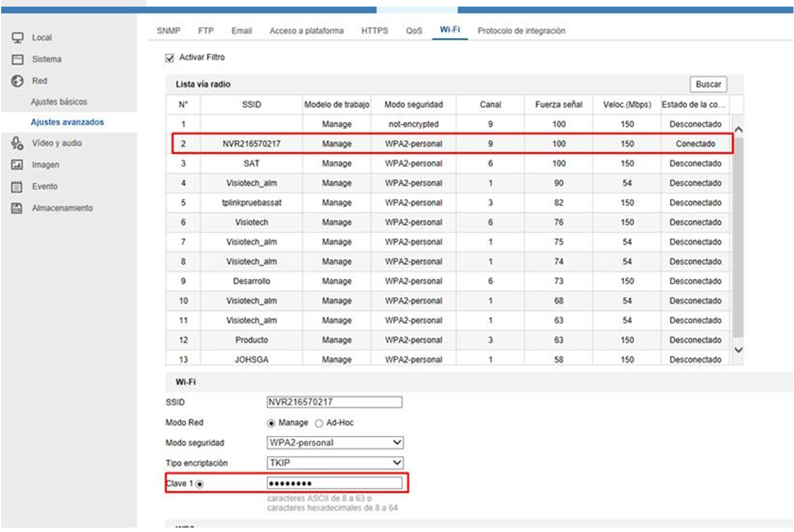Choose the Ad-Hoc radio button
The height and width of the screenshot is (532, 794).
tap(319, 423)
